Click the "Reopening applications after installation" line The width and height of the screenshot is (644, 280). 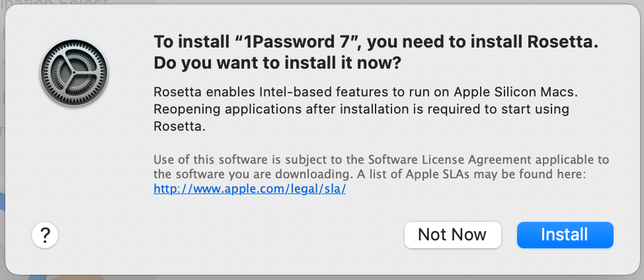pyautogui.click(x=361, y=110)
